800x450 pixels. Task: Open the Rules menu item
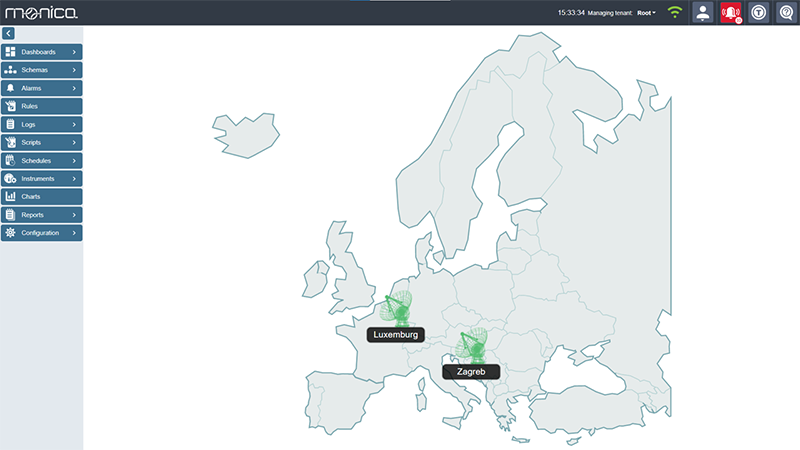[40, 106]
